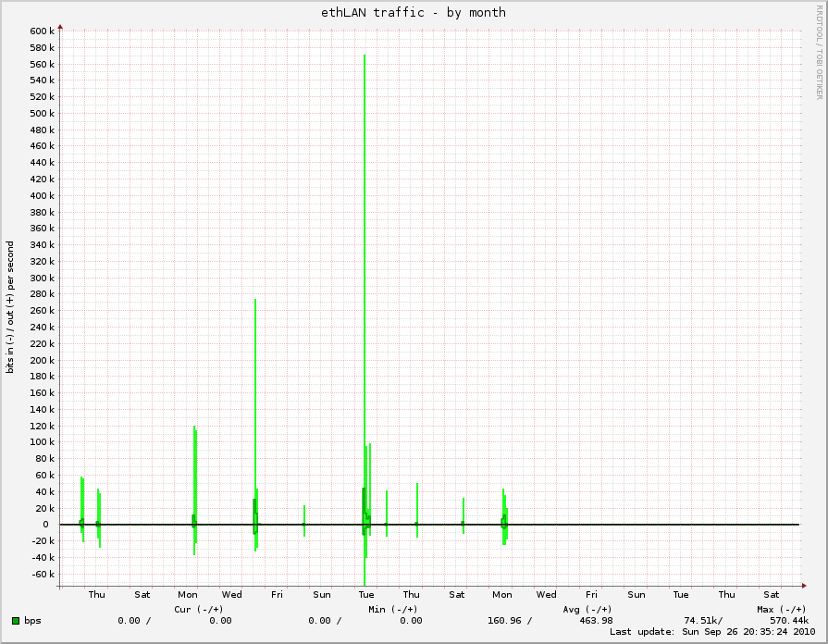Select the '280 k' y-axis tick label
828x644 pixels.
coord(43,293)
